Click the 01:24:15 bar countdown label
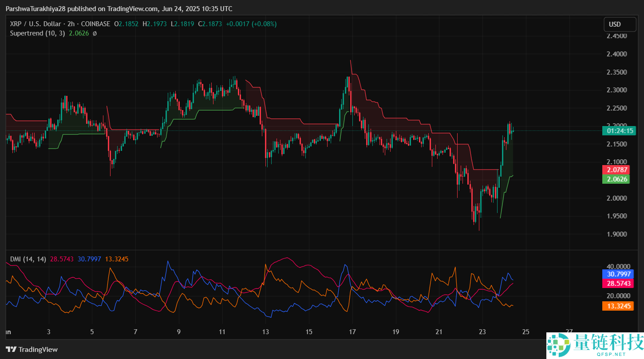Image resolution: width=644 pixels, height=359 pixels. [x=617, y=131]
